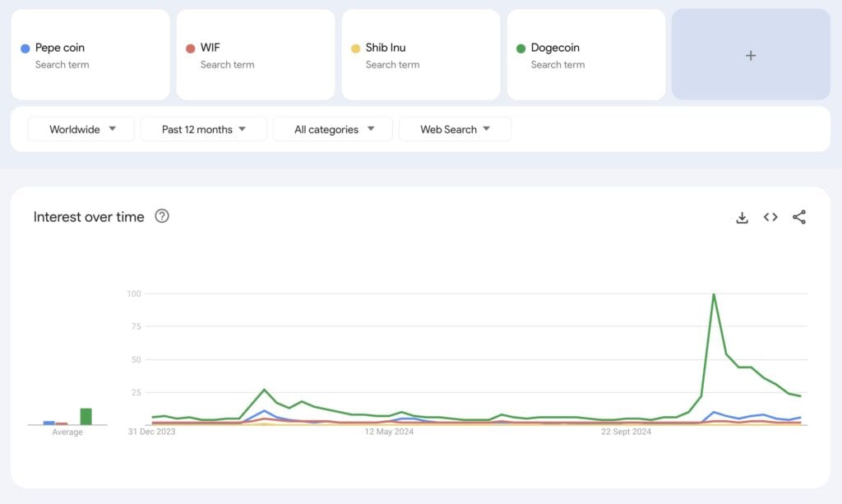This screenshot has width=842, height=504.
Task: Open the Worldwide region dropdown
Action: pos(81,129)
